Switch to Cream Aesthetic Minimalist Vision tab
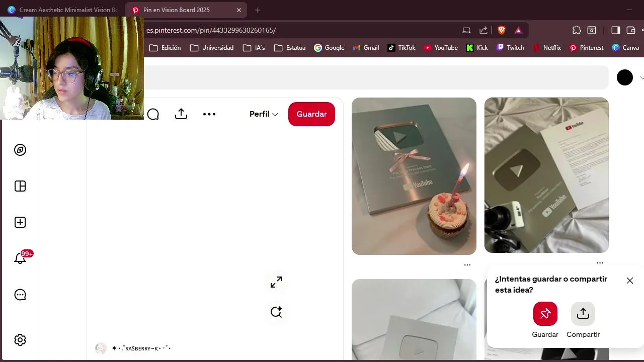This screenshot has height=362, width=644. click(x=62, y=10)
